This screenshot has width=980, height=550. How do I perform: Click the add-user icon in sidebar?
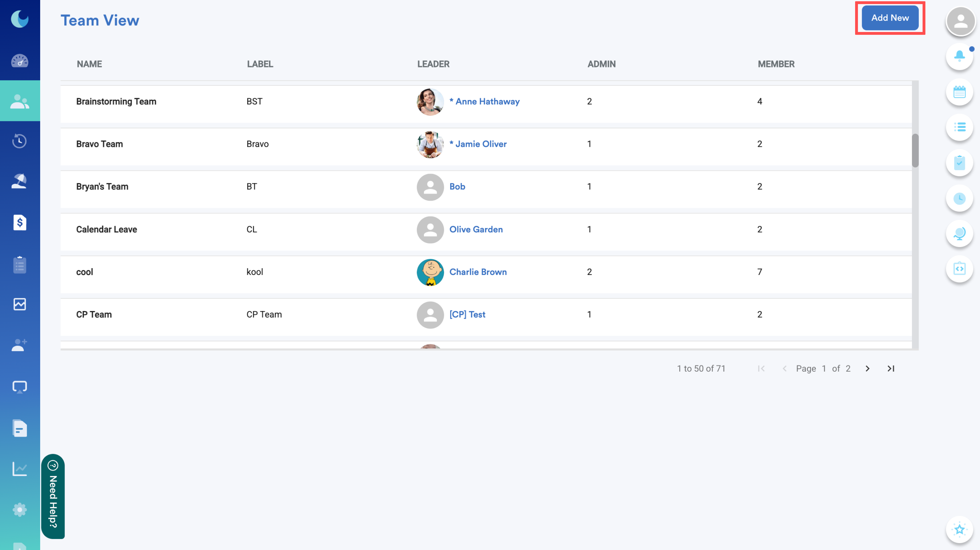point(19,345)
